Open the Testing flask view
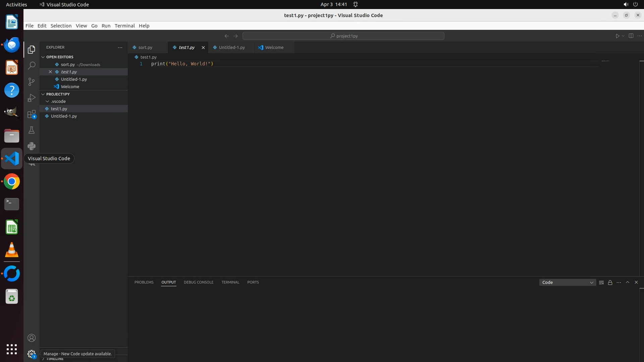Image resolution: width=644 pixels, height=362 pixels. (32, 130)
